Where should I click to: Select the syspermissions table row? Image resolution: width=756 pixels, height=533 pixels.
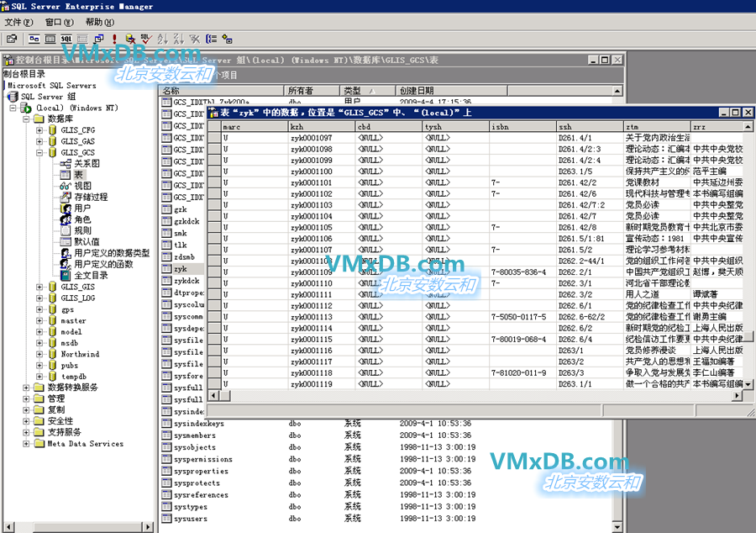203,459
